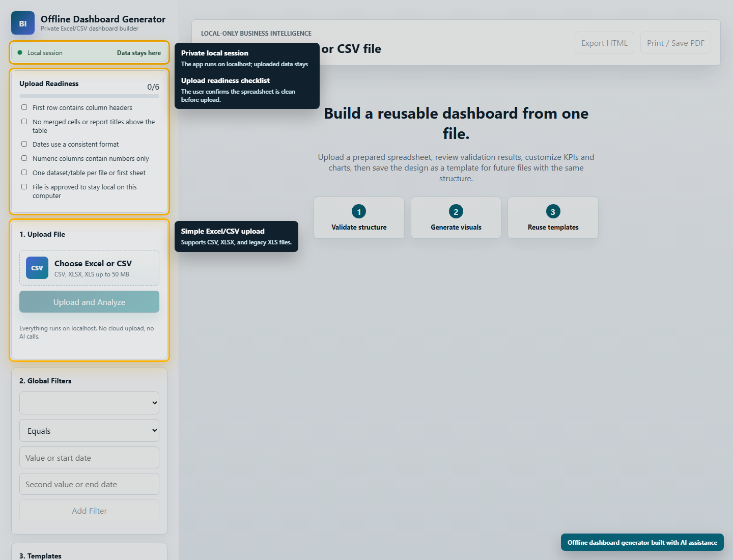Click the BI app logo icon
The image size is (733, 560).
pos(23,23)
